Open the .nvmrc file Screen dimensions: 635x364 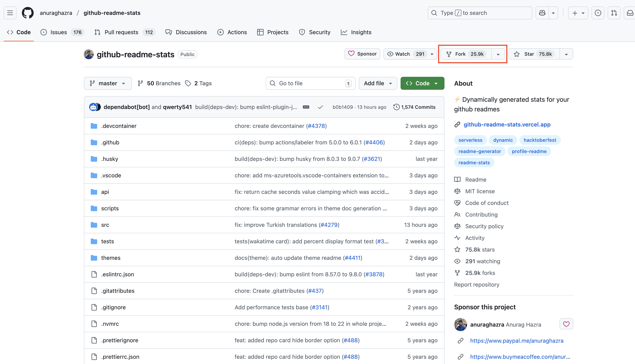click(x=110, y=324)
